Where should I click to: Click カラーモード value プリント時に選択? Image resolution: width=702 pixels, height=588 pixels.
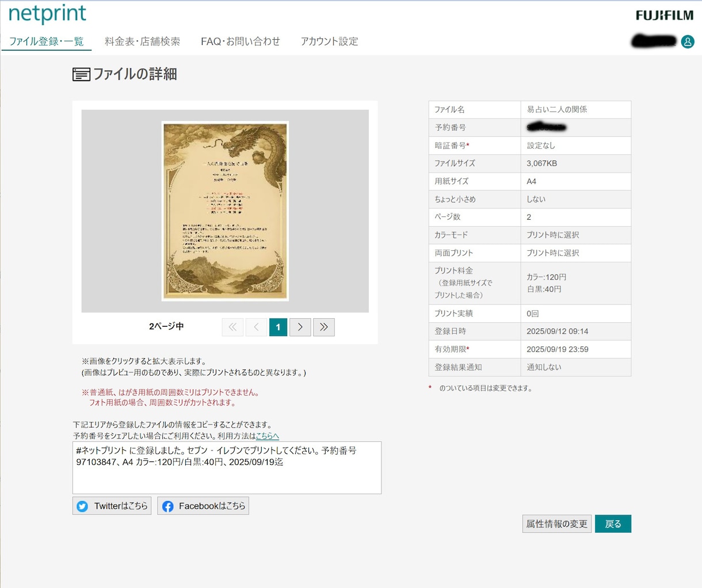(x=553, y=235)
